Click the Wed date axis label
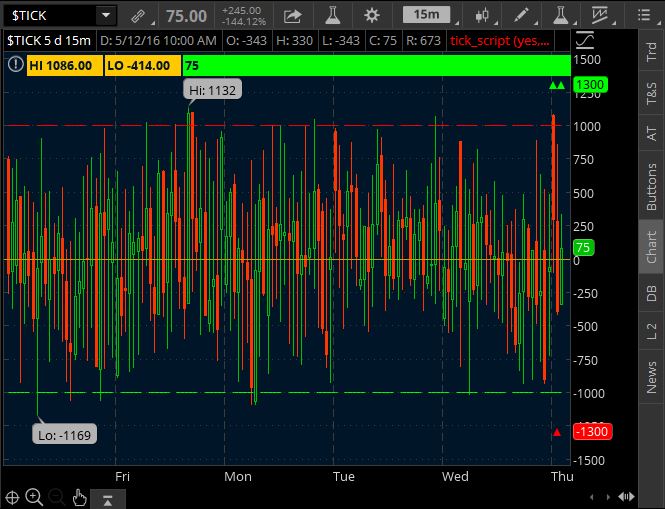 click(455, 477)
